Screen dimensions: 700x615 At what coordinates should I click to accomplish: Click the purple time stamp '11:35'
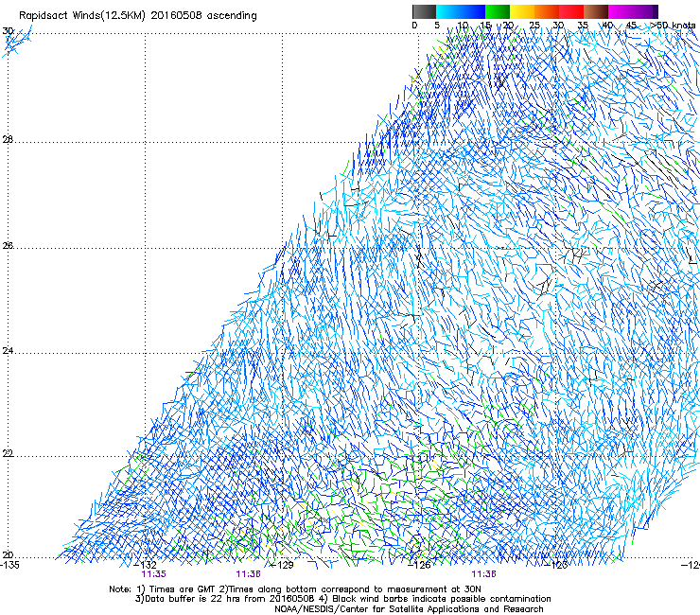coord(153,574)
